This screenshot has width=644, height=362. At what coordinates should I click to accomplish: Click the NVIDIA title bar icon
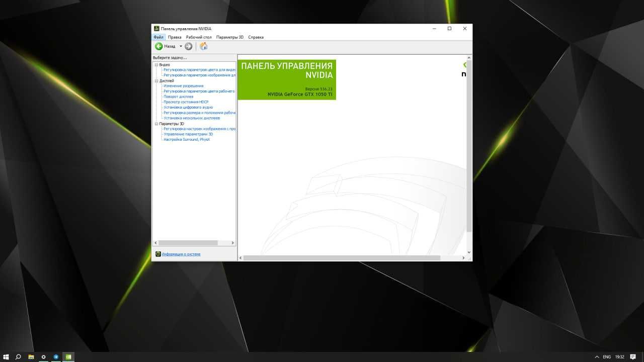(x=157, y=29)
